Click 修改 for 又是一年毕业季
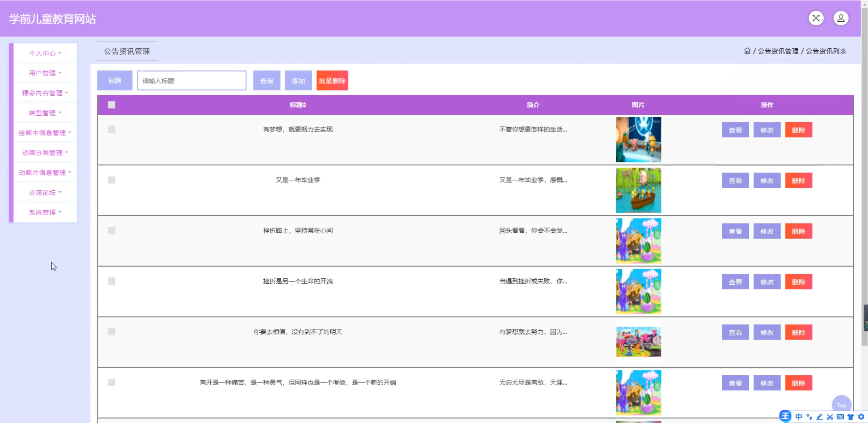 (x=767, y=181)
